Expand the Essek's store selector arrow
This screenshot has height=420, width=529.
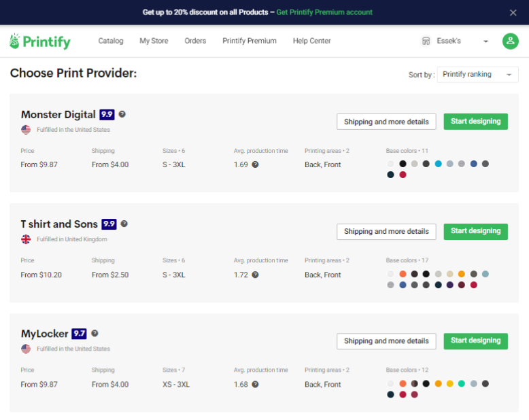click(x=485, y=41)
